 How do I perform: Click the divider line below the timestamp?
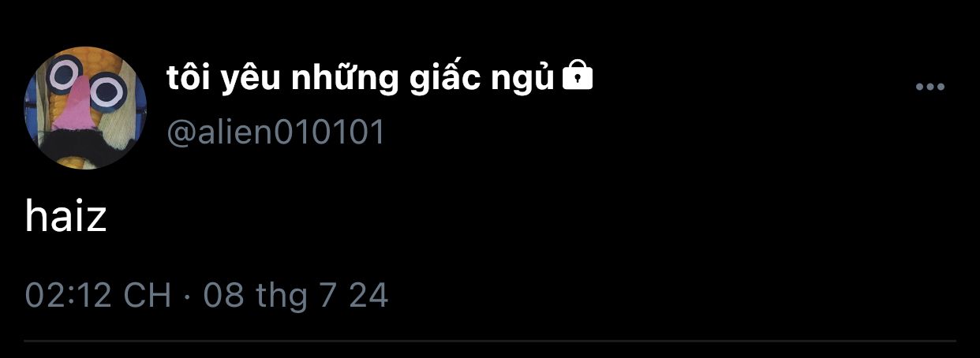[x=490, y=341]
